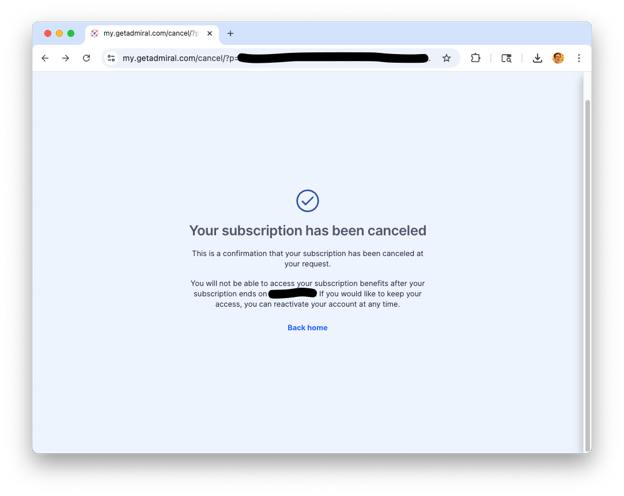Minimize window with the yellow button
Viewport: 624px width, 496px height.
[x=59, y=33]
